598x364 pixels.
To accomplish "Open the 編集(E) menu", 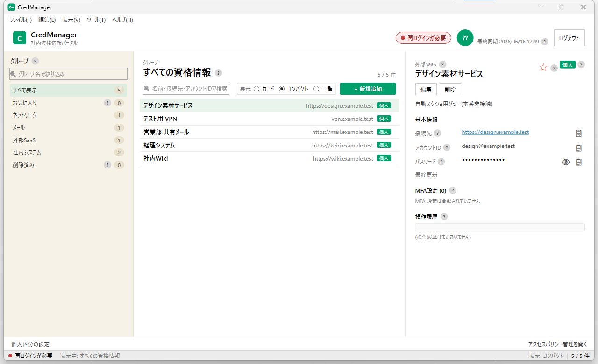I will pos(47,20).
